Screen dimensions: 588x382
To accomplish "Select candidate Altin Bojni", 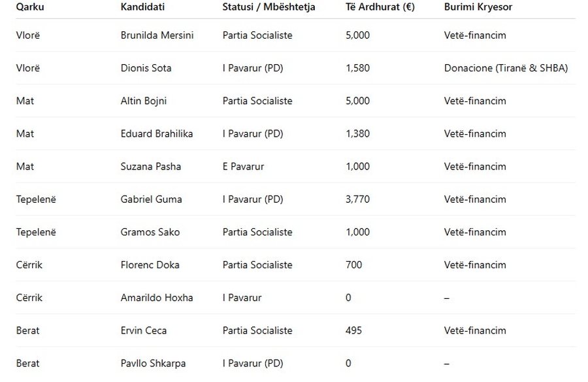I will (144, 101).
